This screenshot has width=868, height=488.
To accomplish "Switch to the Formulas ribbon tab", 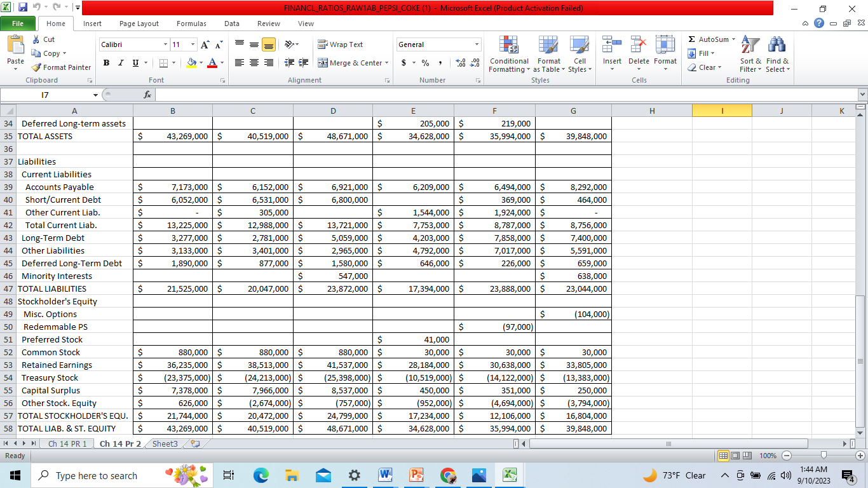I will (191, 23).
